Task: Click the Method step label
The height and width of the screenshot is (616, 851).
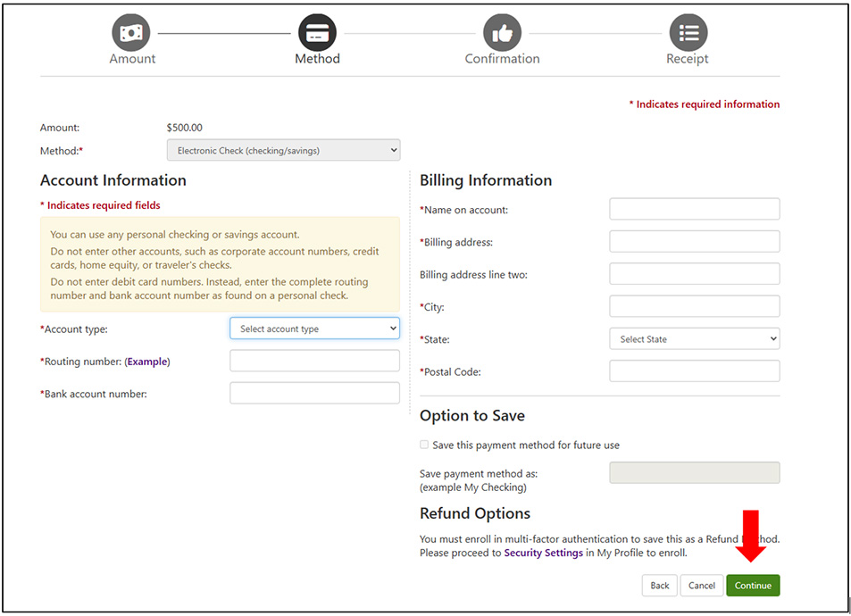Action: [x=318, y=59]
